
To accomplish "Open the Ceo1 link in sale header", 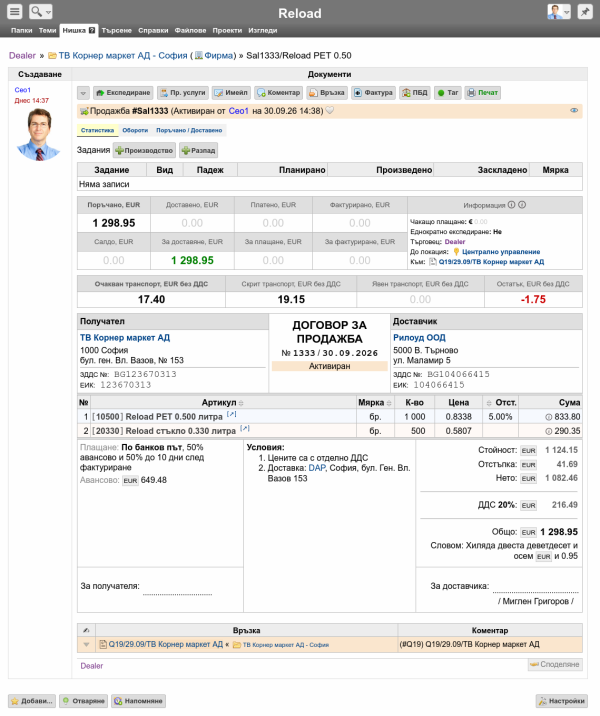I will pos(238,111).
